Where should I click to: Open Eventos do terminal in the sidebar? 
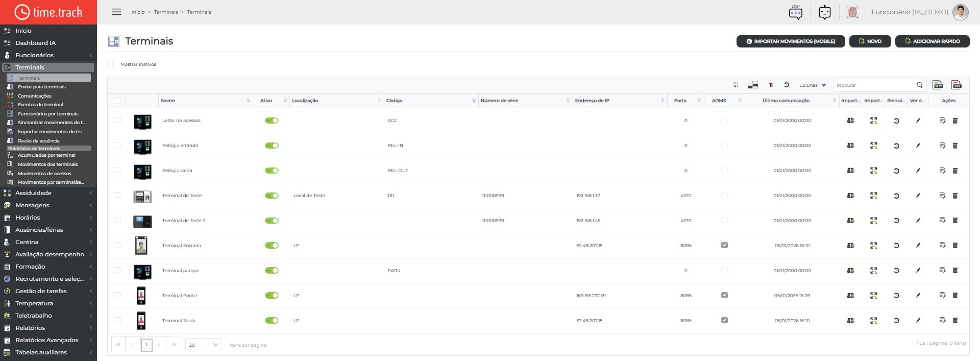point(40,105)
